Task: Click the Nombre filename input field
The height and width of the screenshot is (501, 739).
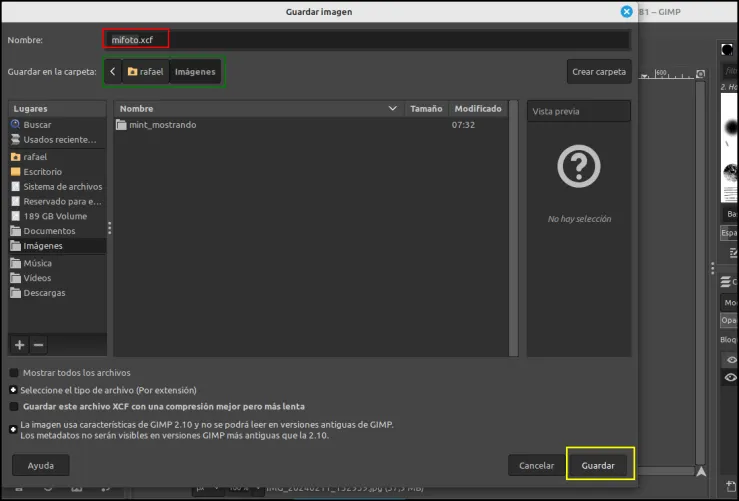Action: pos(366,40)
